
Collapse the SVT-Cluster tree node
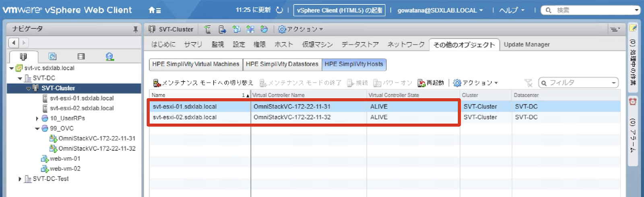[29, 88]
